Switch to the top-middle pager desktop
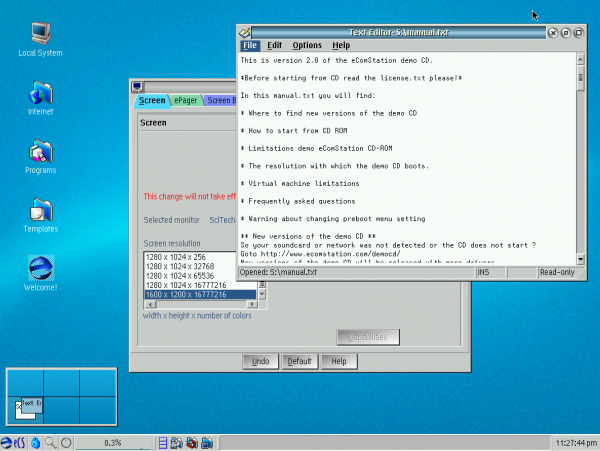The height and width of the screenshot is (451, 600). [x=62, y=383]
